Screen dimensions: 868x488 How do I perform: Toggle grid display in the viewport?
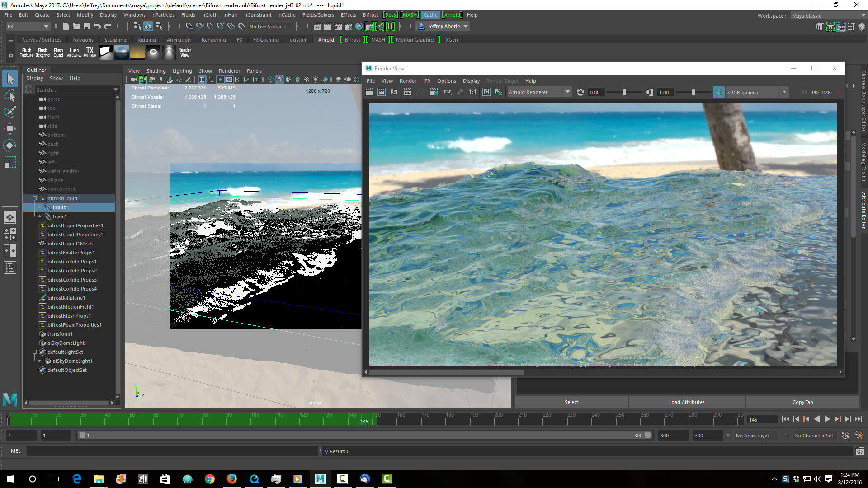(202, 79)
